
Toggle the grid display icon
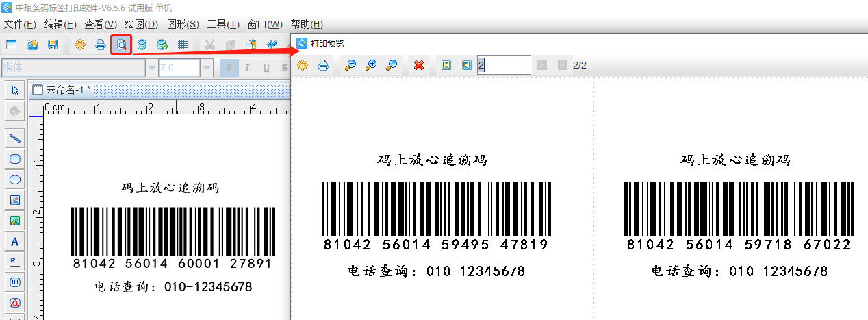pyautogui.click(x=183, y=45)
